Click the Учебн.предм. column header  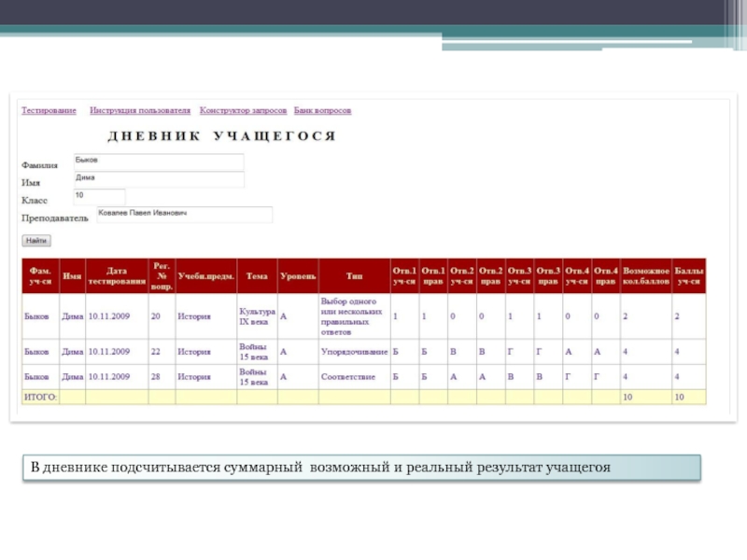click(x=206, y=276)
